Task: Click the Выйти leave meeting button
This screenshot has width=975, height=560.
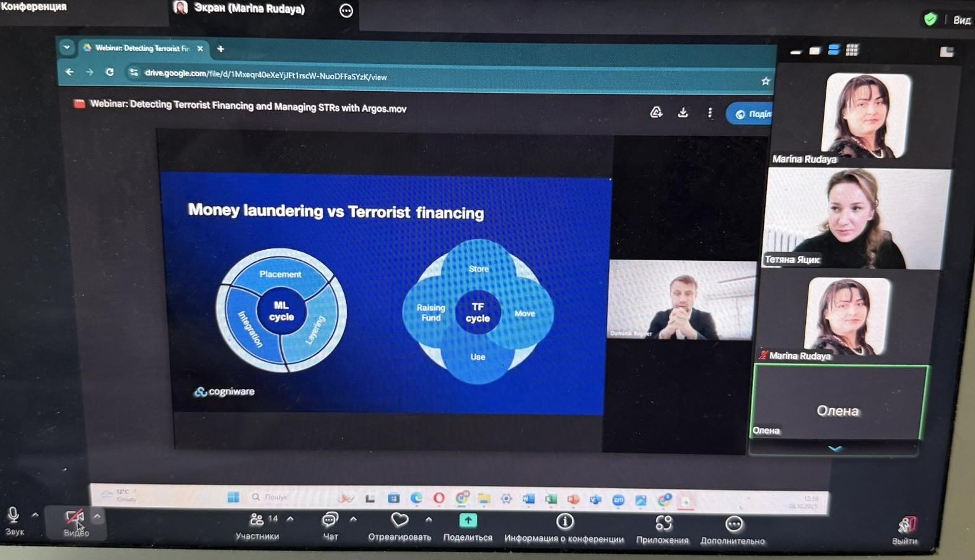Action: pyautogui.click(x=905, y=527)
